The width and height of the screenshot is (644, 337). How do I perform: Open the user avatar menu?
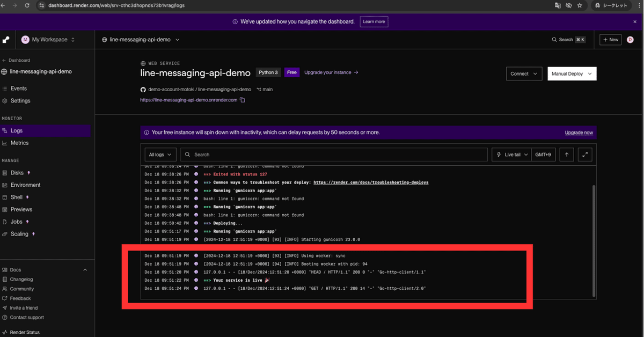click(630, 40)
